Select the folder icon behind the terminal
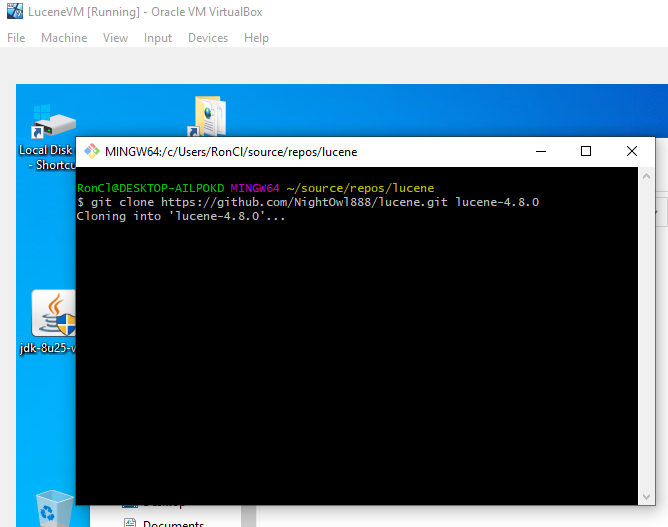Viewport: 668px width, 527px height. pyautogui.click(x=208, y=115)
